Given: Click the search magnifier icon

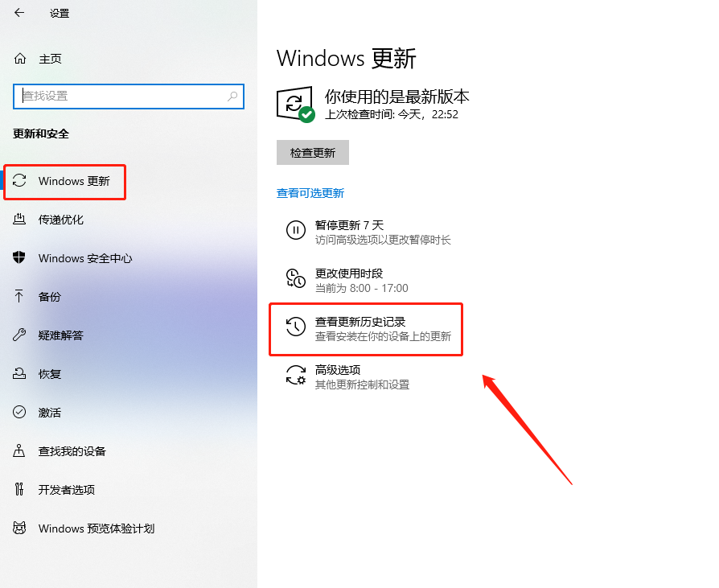Looking at the screenshot, I should (232, 97).
